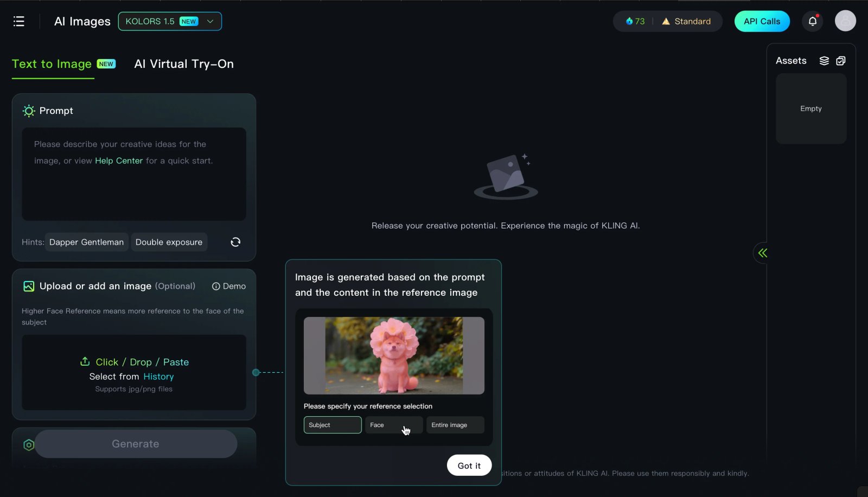Open the Assets multi-select icon
This screenshot has height=497, width=868.
841,61
